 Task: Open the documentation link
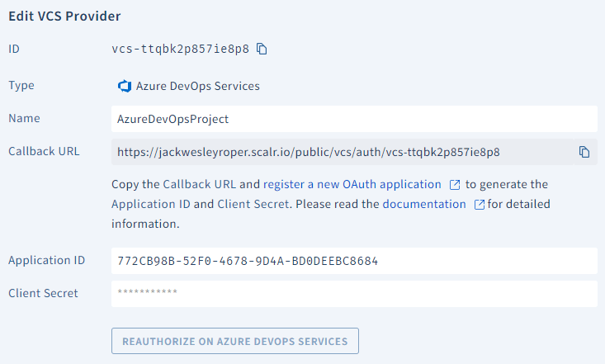click(424, 204)
